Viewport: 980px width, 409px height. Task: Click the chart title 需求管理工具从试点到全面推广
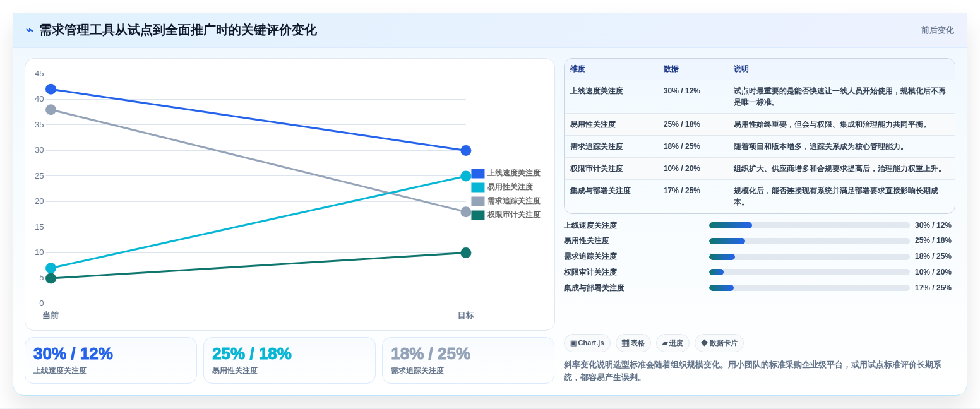coord(178,30)
